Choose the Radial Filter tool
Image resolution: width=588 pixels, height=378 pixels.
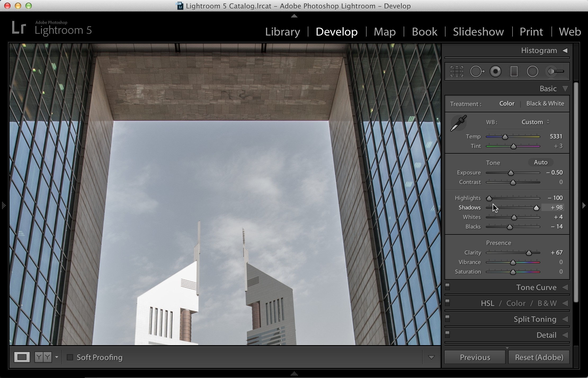pos(532,71)
